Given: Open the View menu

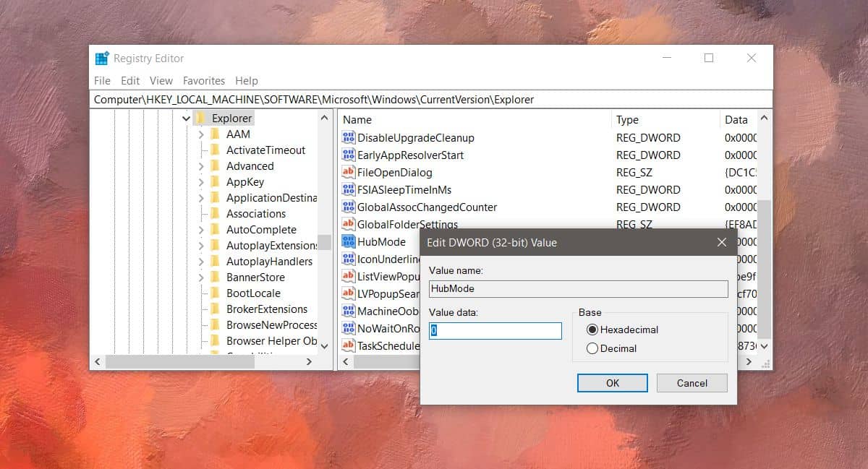Looking at the screenshot, I should tap(161, 81).
